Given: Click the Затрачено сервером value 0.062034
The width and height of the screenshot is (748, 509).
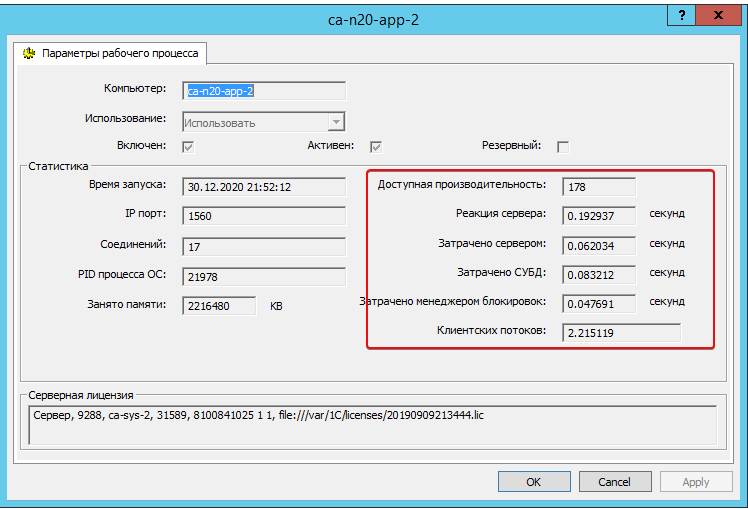Looking at the screenshot, I should pyautogui.click(x=599, y=246).
